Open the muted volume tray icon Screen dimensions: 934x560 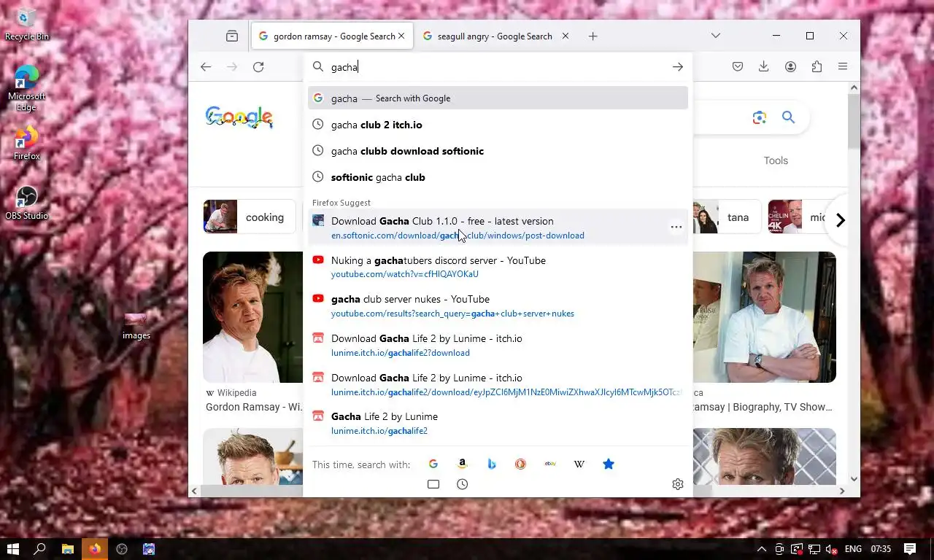click(830, 549)
